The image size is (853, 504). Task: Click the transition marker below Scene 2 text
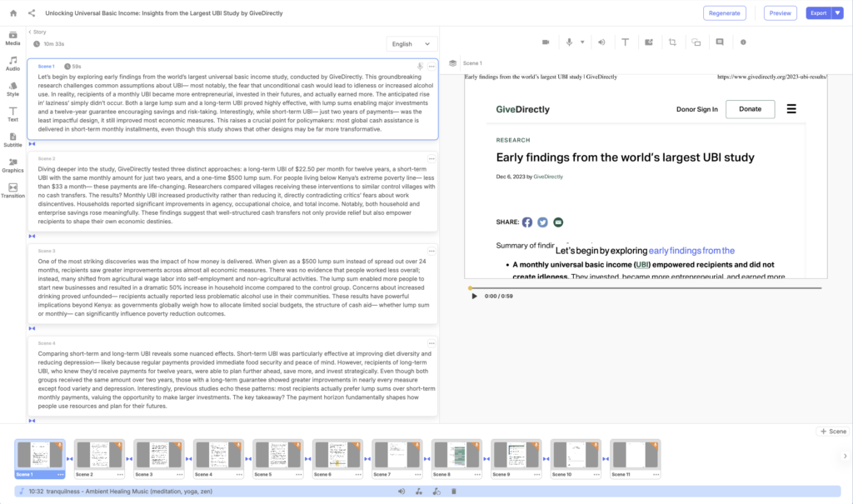(32, 237)
